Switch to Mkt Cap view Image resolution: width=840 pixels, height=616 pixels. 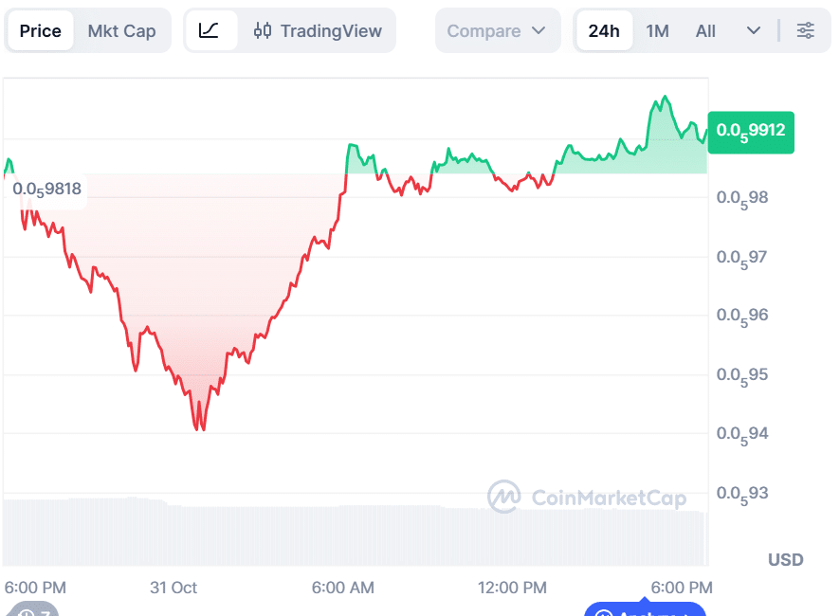pos(121,31)
